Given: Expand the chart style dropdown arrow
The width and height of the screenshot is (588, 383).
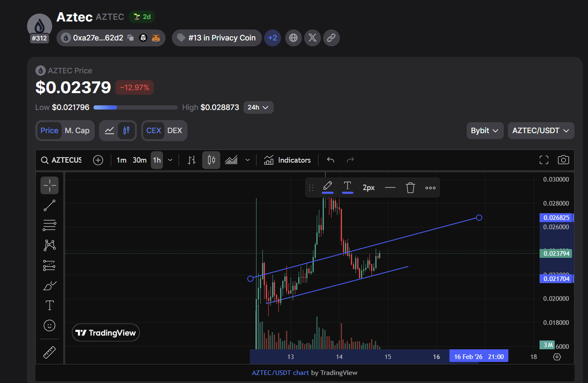Looking at the screenshot, I should 247,160.
